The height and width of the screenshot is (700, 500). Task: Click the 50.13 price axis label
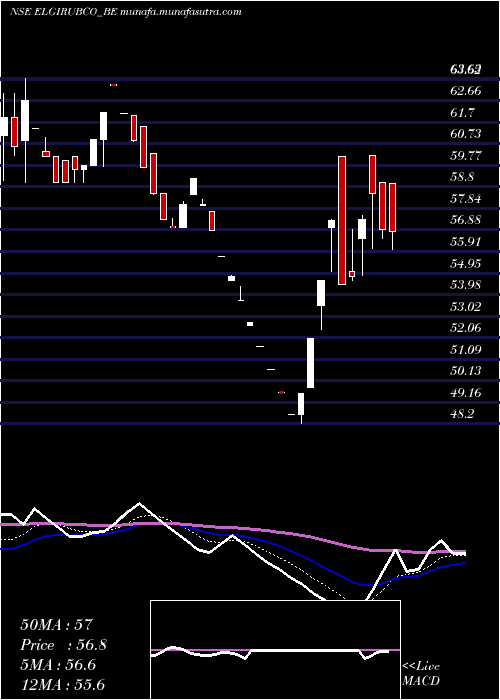[x=467, y=371]
